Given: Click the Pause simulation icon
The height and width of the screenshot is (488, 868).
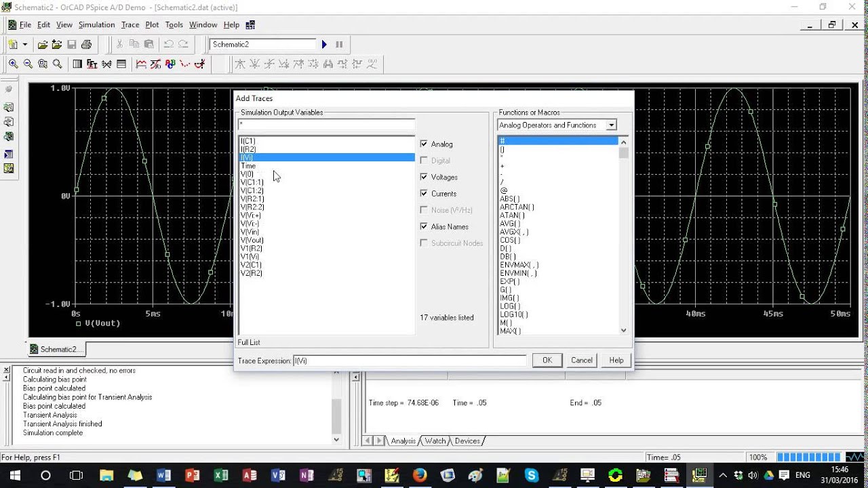Looking at the screenshot, I should click(339, 45).
